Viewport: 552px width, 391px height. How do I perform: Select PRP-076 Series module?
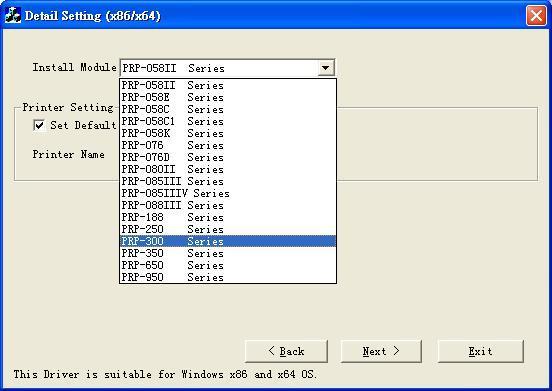228,145
